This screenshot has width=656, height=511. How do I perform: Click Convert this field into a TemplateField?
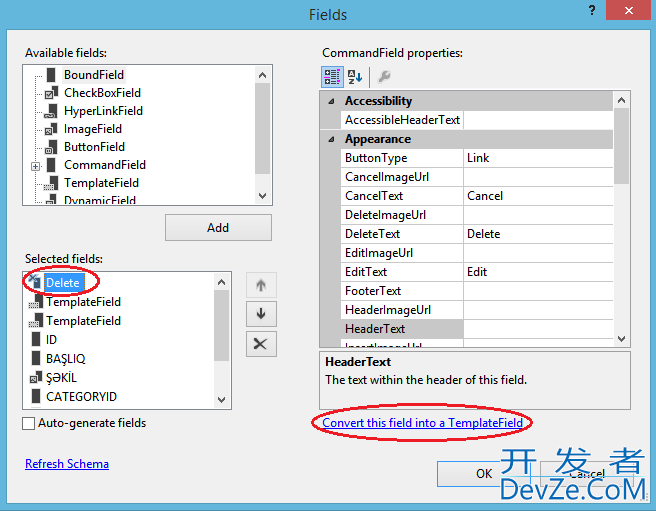tap(423, 423)
